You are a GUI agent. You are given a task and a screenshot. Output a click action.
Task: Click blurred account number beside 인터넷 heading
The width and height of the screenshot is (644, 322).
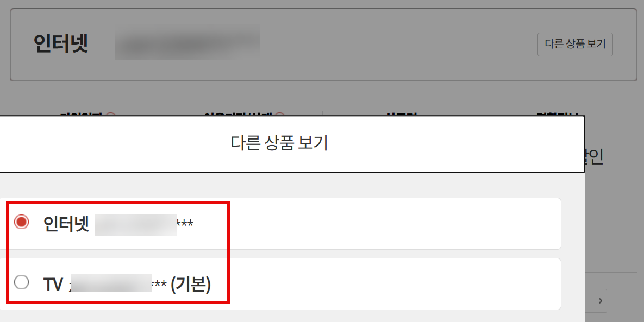(x=187, y=42)
